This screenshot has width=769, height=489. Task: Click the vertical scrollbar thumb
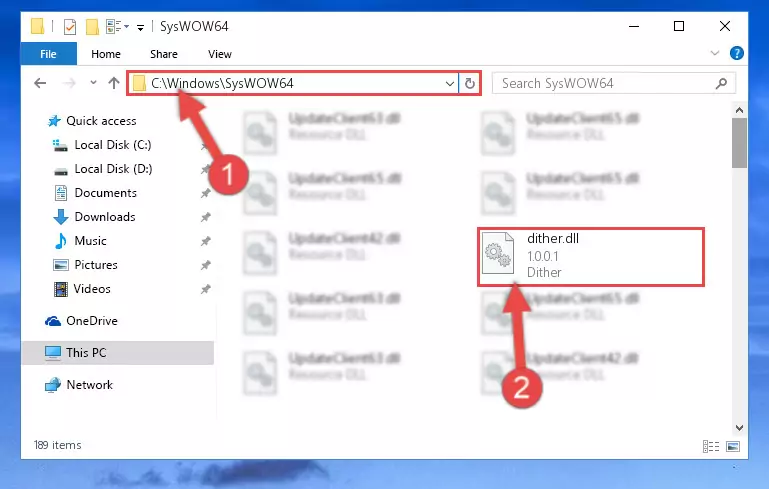pos(739,143)
